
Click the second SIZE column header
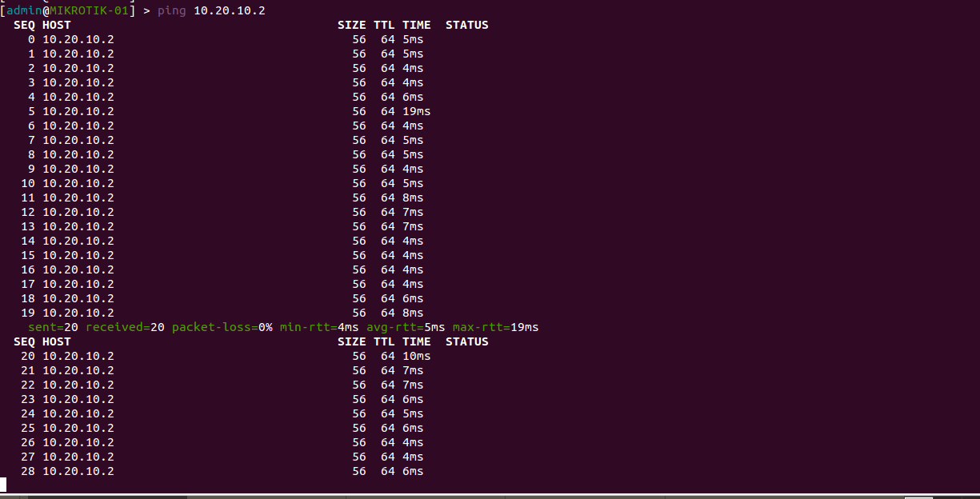coord(351,341)
